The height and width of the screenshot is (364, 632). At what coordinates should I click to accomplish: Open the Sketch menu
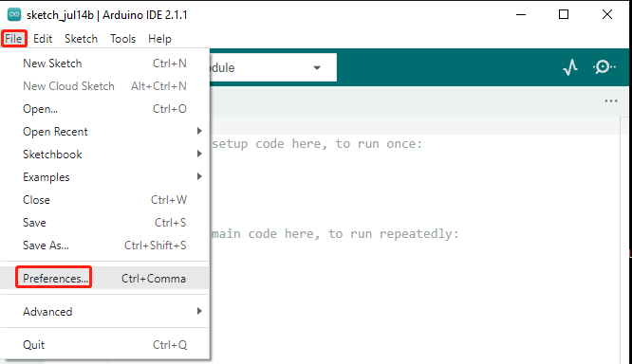click(81, 39)
